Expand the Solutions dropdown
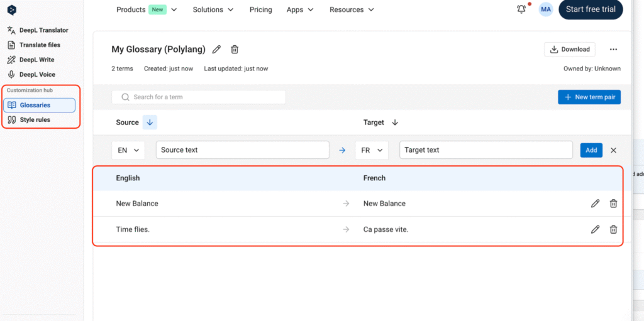 tap(213, 9)
